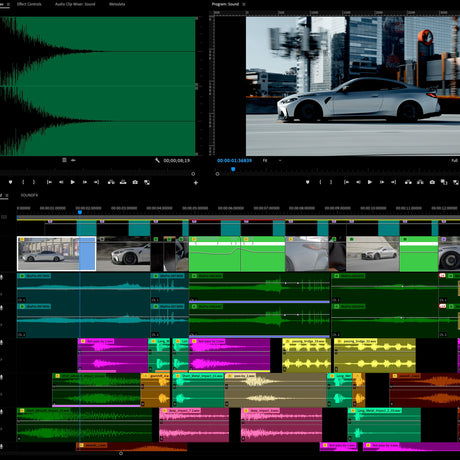
Task: Add marker in the Program monitor
Action: (307, 182)
